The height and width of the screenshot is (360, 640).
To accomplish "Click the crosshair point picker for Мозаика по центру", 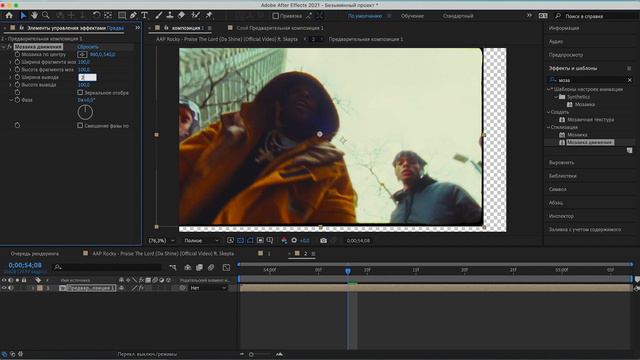I will 82,54.
